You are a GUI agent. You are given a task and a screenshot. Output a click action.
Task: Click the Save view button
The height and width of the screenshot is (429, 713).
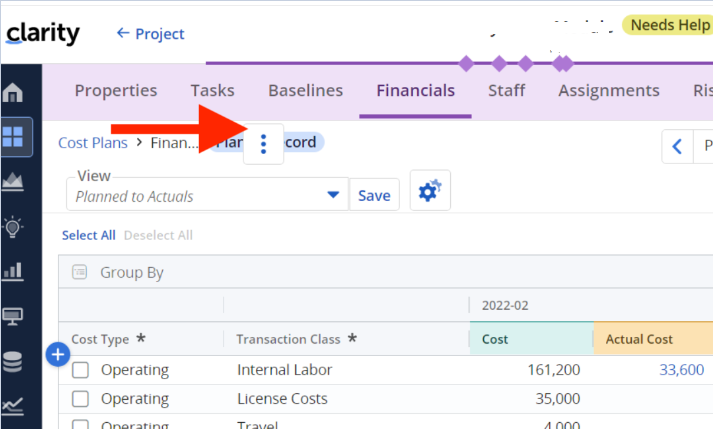(x=374, y=195)
